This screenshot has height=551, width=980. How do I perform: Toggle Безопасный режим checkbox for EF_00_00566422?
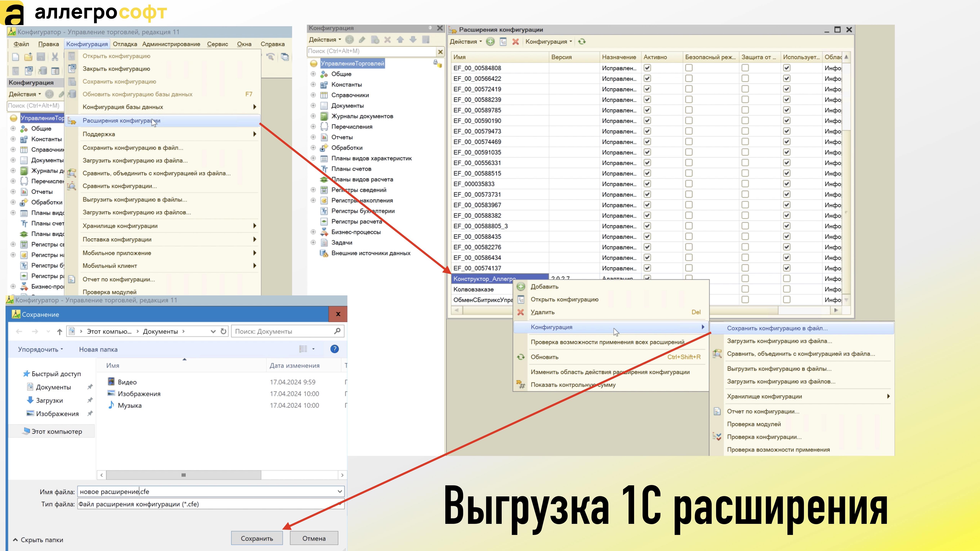(689, 78)
